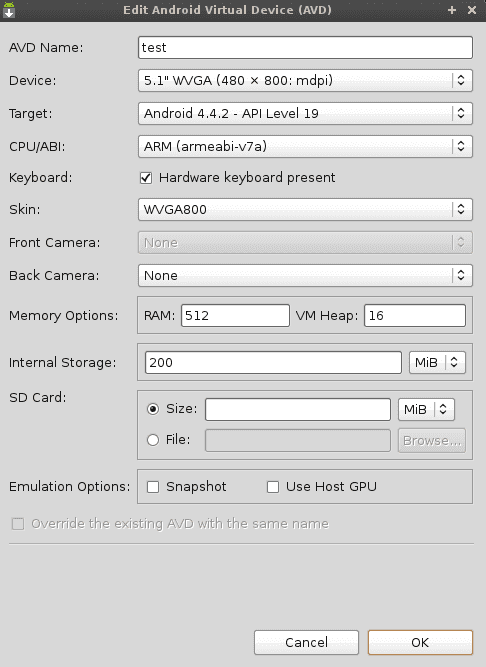The height and width of the screenshot is (667, 486).
Task: Open the CPU/ABI dropdown showing ARM
Action: click(x=305, y=146)
